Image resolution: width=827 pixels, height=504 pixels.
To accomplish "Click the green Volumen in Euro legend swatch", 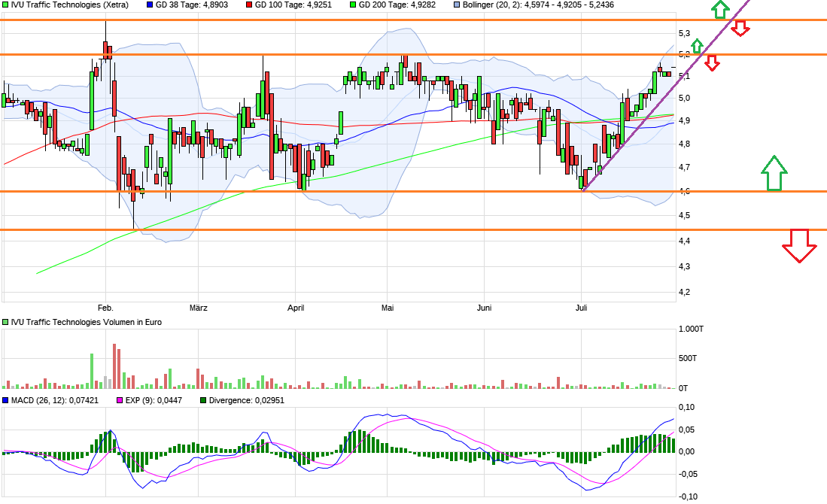I will 5,322.
